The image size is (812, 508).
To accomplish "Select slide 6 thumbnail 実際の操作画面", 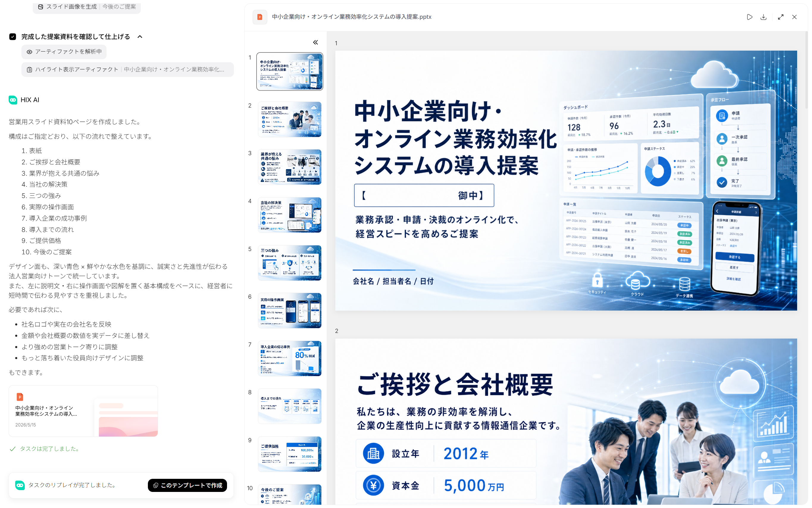I will point(289,311).
